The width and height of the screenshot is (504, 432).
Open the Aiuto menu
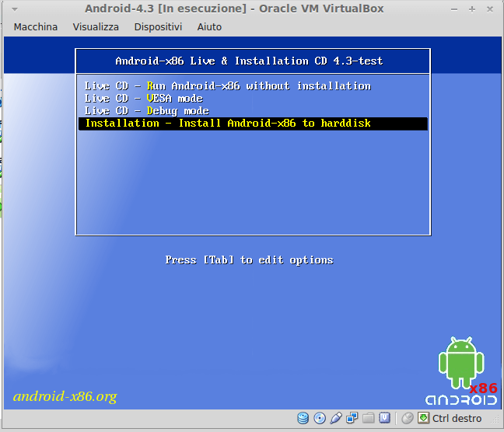209,27
